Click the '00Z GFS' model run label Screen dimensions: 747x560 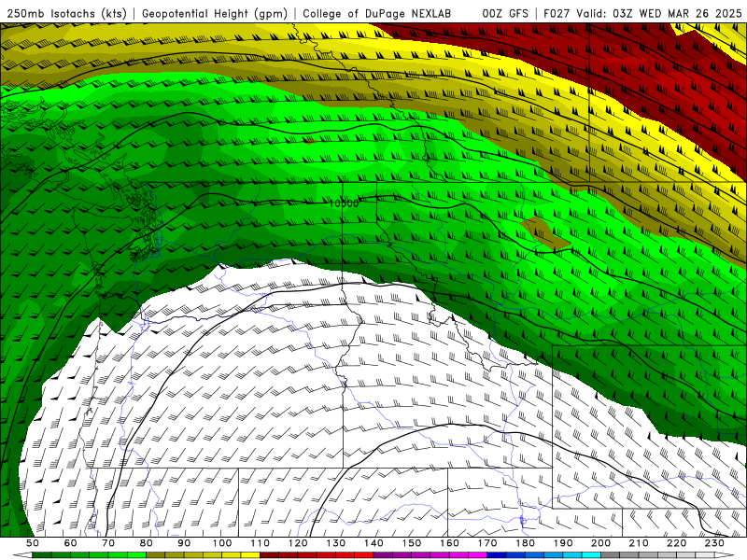tap(505, 14)
